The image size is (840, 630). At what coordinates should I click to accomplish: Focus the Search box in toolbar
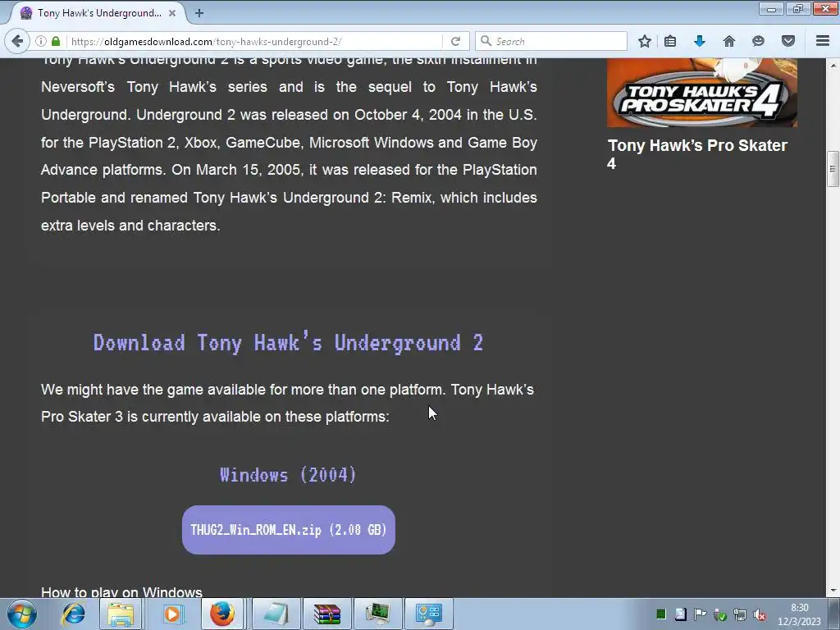coord(551,41)
